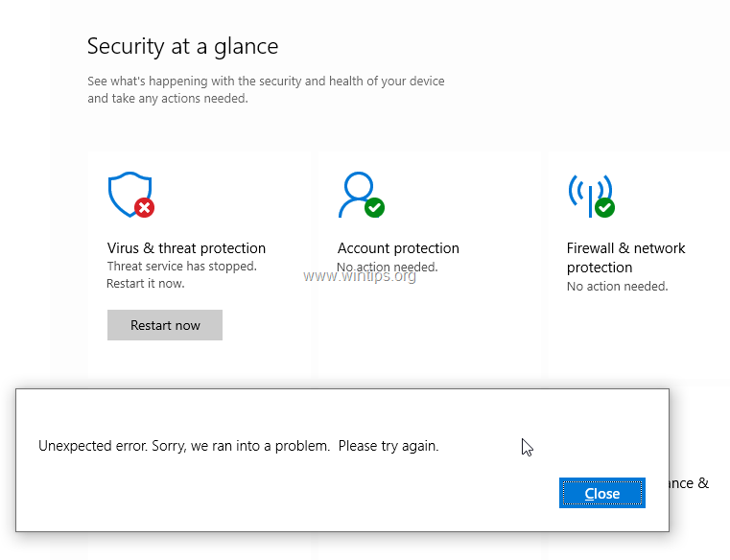The height and width of the screenshot is (560, 730).
Task: Click the Virus & threat protection shield icon
Action: 129,193
